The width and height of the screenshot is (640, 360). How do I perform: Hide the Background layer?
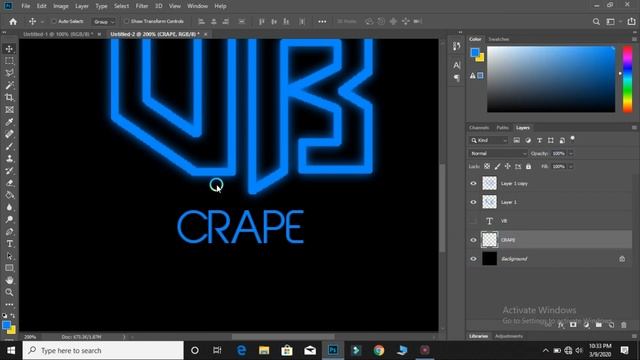(x=473, y=259)
